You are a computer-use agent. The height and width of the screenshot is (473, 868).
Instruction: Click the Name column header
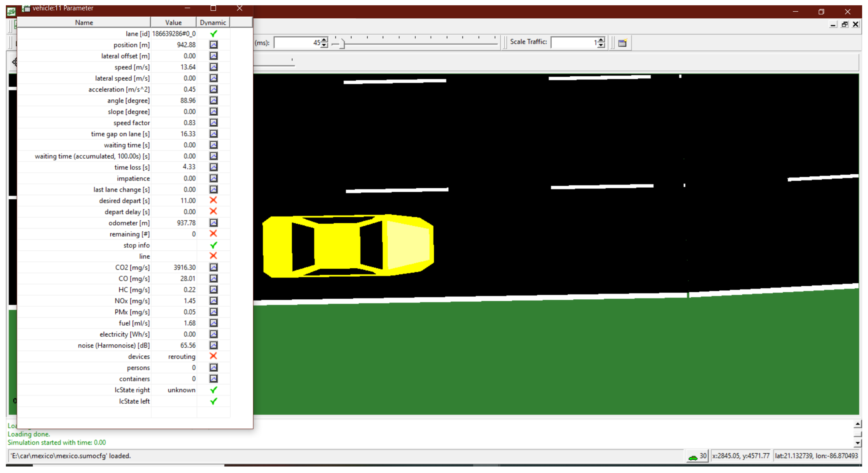coord(84,23)
